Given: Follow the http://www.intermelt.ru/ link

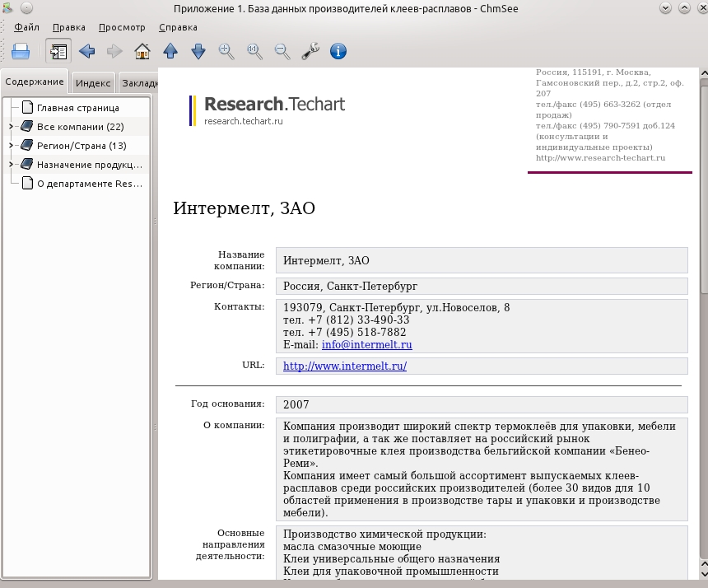Looking at the screenshot, I should [345, 366].
